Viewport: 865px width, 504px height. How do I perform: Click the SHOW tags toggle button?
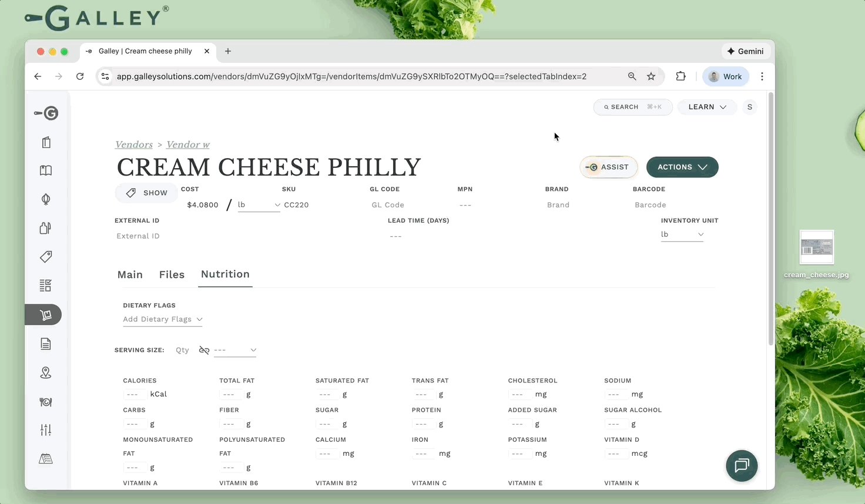[147, 193]
